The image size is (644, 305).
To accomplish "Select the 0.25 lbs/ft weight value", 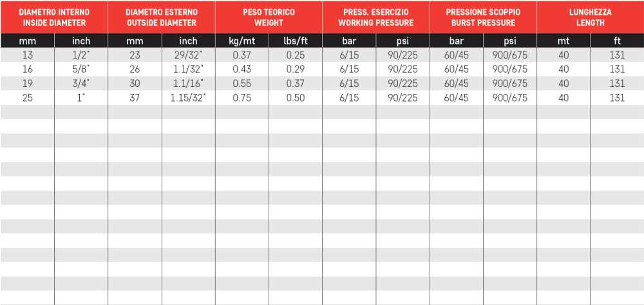I will click(x=296, y=55).
